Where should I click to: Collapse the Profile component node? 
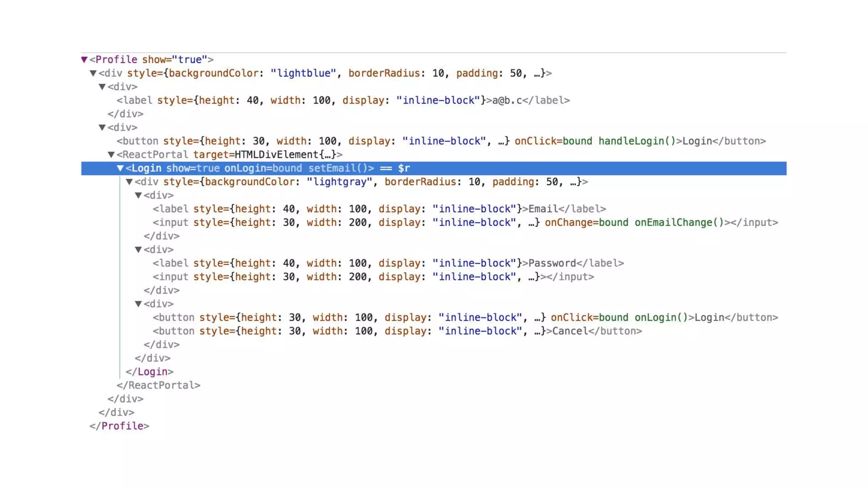pyautogui.click(x=84, y=60)
